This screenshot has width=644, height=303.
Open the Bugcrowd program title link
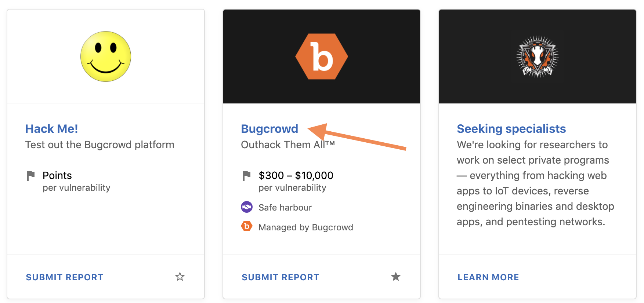tap(269, 129)
